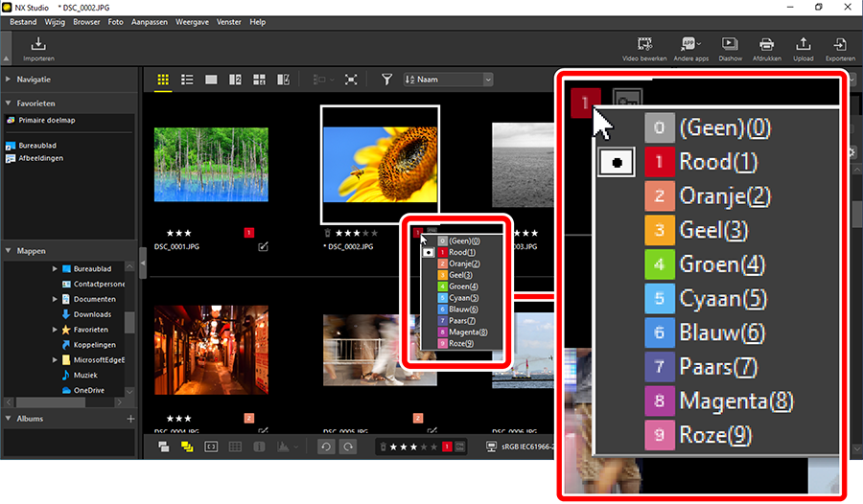
Task: Set fourth star rating in bottom bar
Action: pyautogui.click(x=424, y=447)
